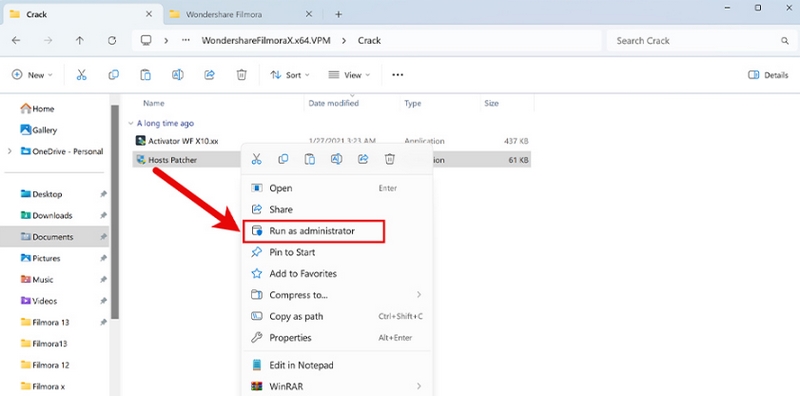Sort by the Size column header

pos(491,103)
